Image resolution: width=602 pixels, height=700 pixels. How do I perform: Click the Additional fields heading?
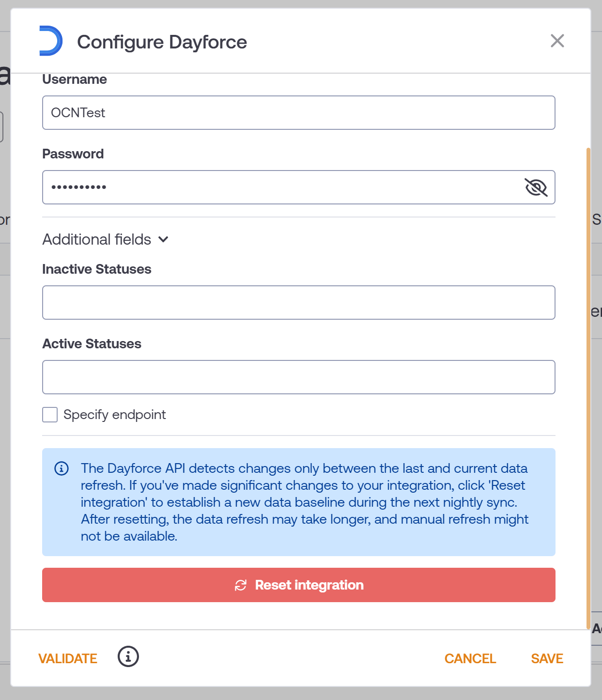click(97, 240)
